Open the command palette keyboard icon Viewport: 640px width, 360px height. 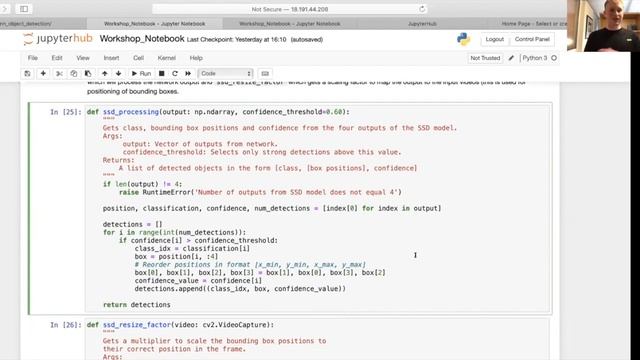(x=265, y=73)
